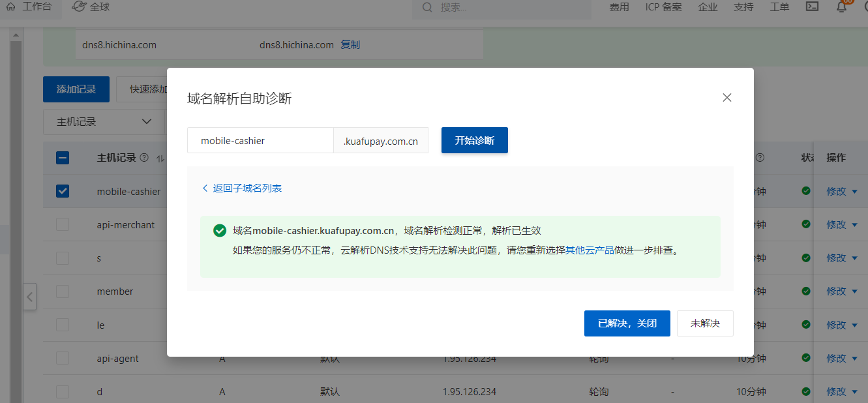
Task: Click the api-merchant host record text
Action: coord(126,225)
